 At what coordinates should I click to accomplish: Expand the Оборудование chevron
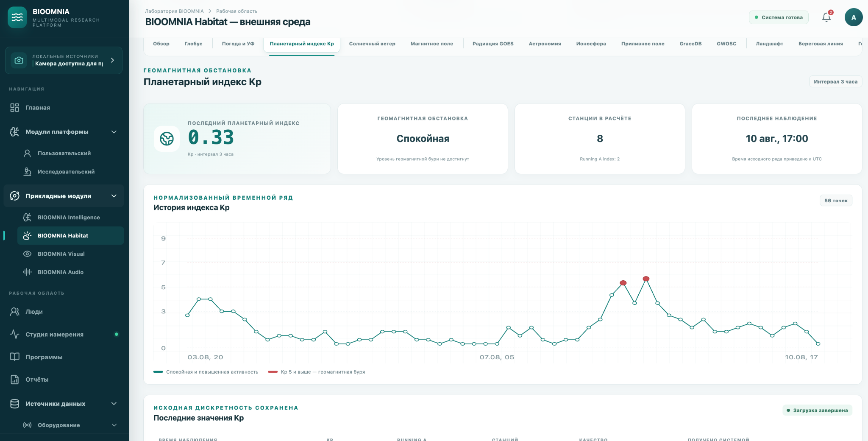[114, 425]
